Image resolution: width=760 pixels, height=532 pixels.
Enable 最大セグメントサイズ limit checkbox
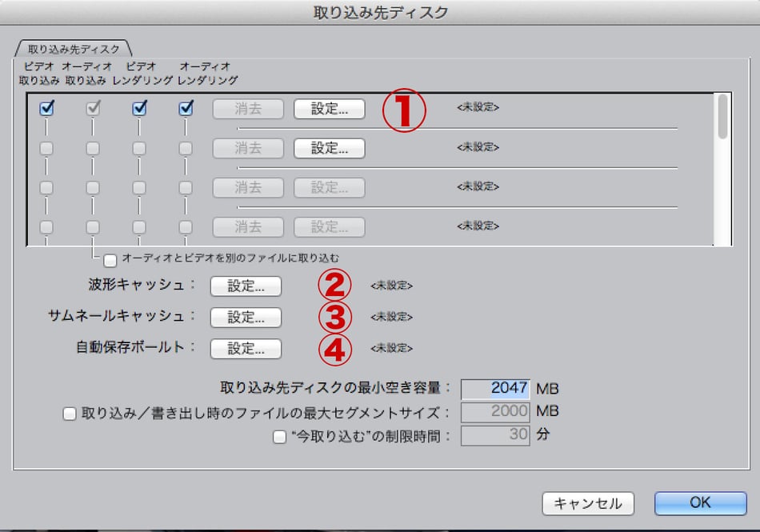(x=70, y=414)
